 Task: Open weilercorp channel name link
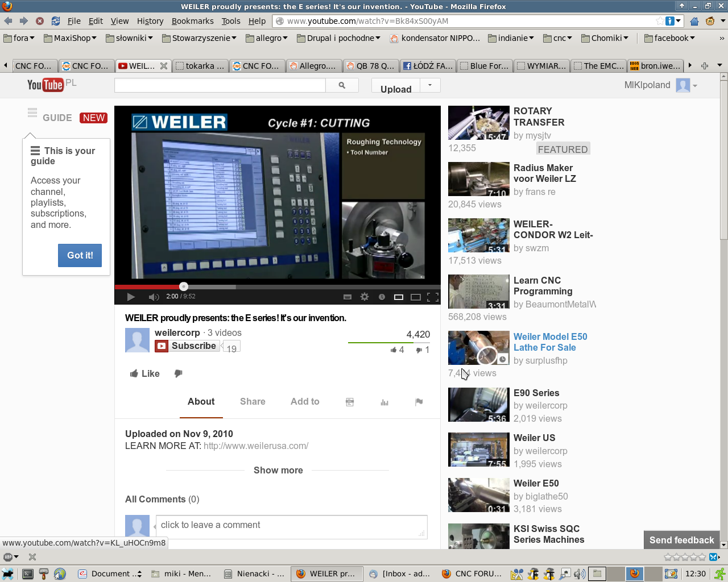point(177,332)
